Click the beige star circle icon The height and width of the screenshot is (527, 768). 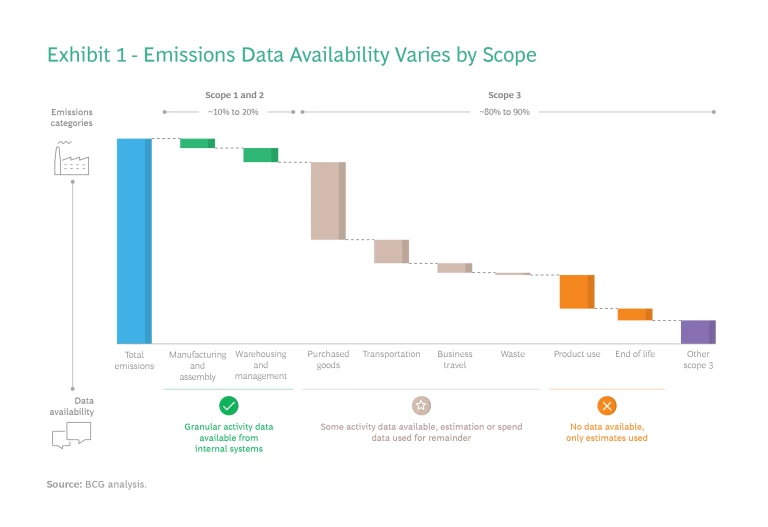(421, 405)
